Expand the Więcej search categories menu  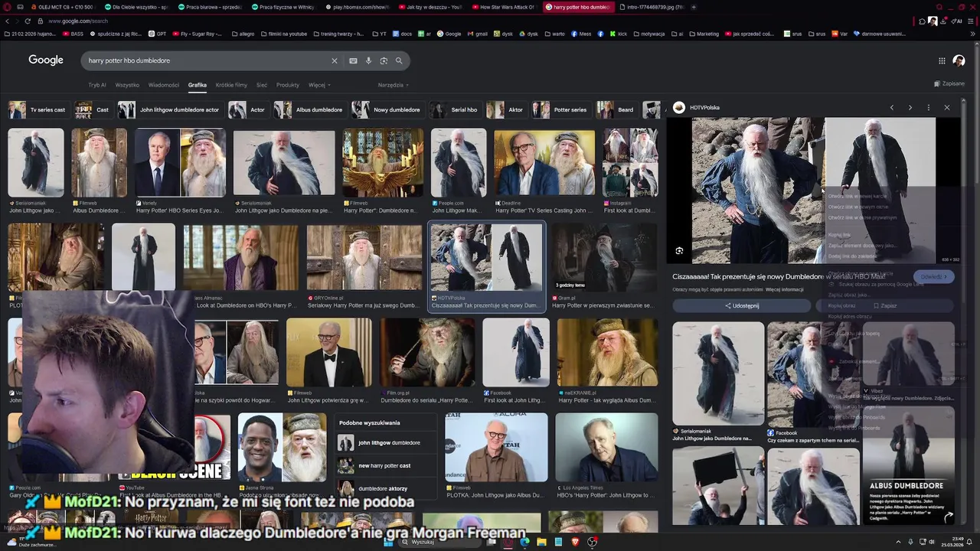318,85
